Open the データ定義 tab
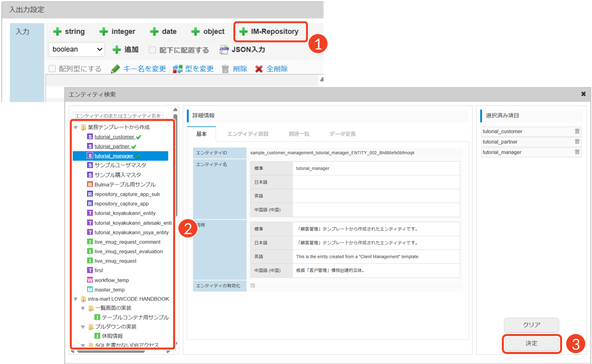The width and height of the screenshot is (592, 364). pos(342,134)
